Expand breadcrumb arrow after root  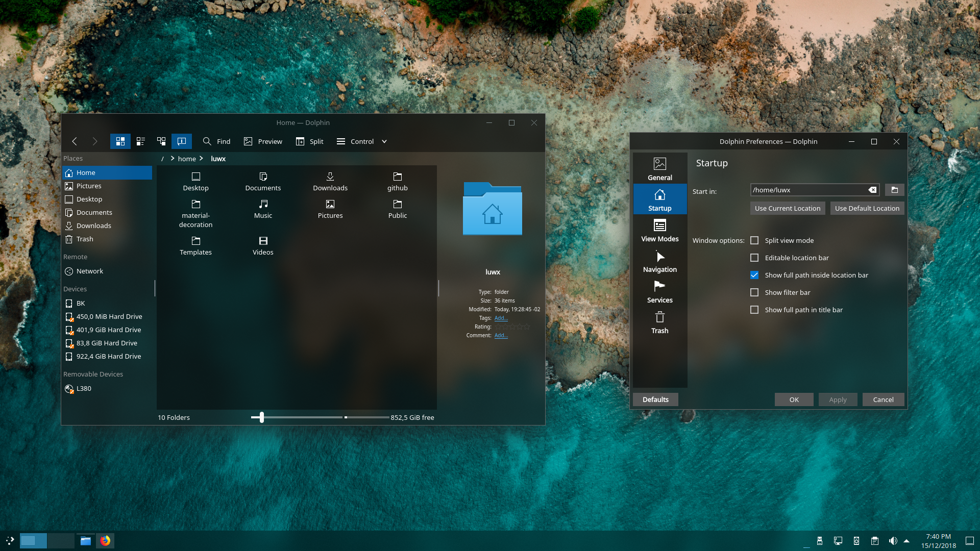point(172,159)
